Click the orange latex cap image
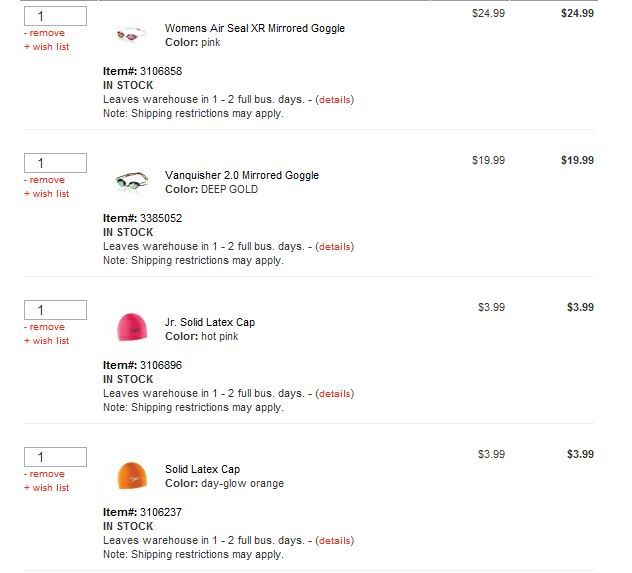 [132, 475]
